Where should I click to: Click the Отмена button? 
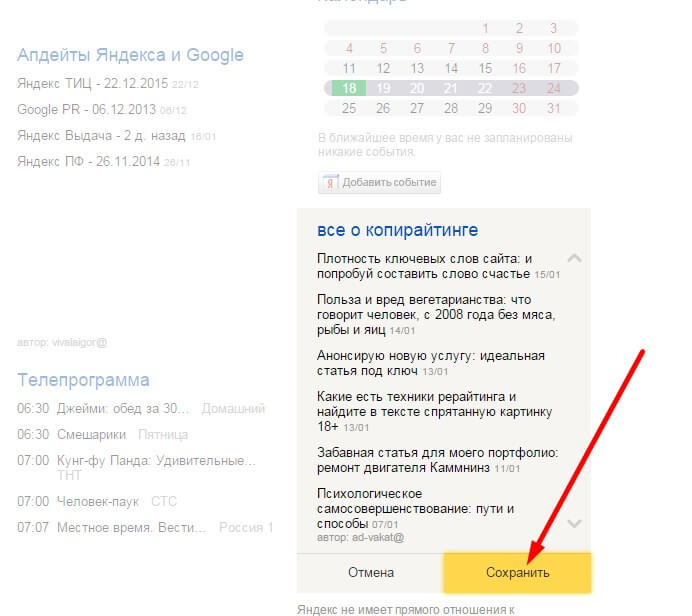pyautogui.click(x=370, y=573)
